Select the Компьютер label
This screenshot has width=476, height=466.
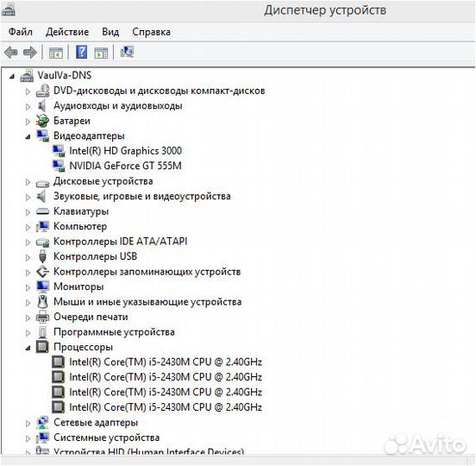80,226
